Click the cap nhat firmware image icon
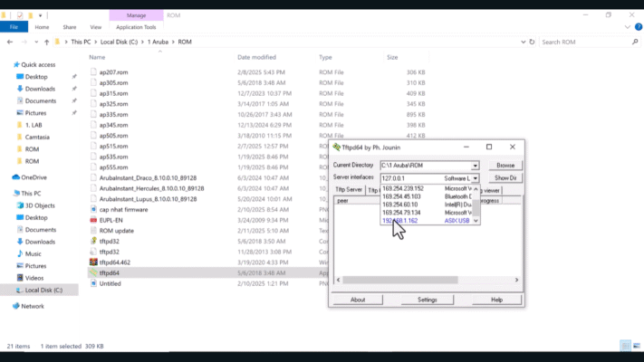 pyautogui.click(x=93, y=209)
